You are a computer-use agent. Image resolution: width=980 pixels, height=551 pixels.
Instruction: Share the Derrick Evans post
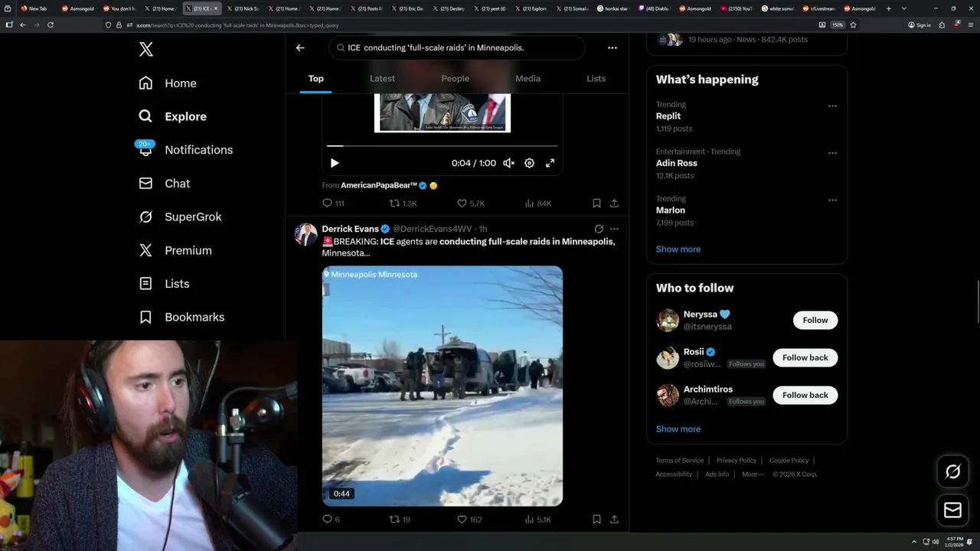(614, 519)
